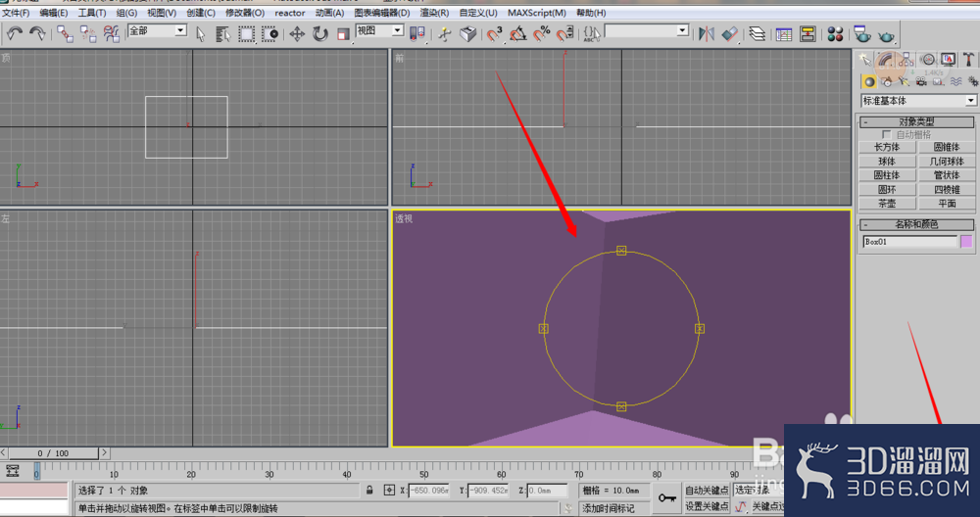This screenshot has width=980, height=517.
Task: Select the Align tool icon
Action: (729, 33)
